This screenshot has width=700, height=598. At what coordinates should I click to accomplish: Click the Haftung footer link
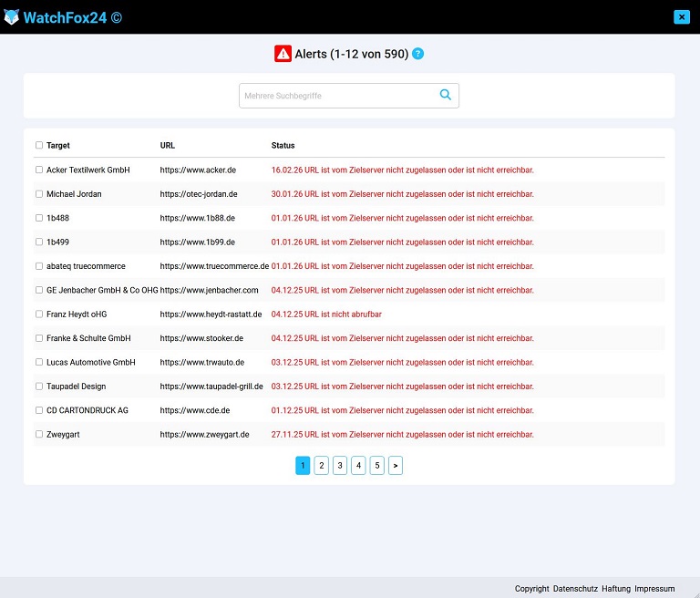(x=615, y=589)
